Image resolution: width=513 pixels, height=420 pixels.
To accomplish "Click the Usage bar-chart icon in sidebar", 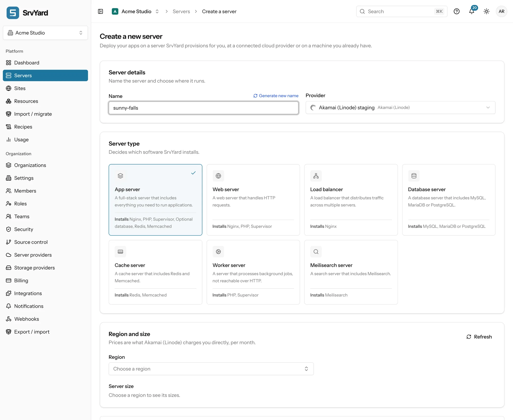I will (x=9, y=140).
